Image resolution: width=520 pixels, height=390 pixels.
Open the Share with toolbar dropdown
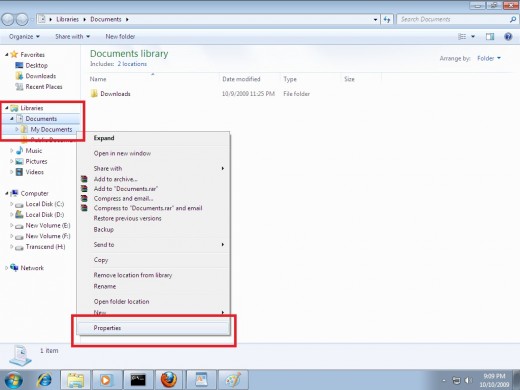pos(73,37)
